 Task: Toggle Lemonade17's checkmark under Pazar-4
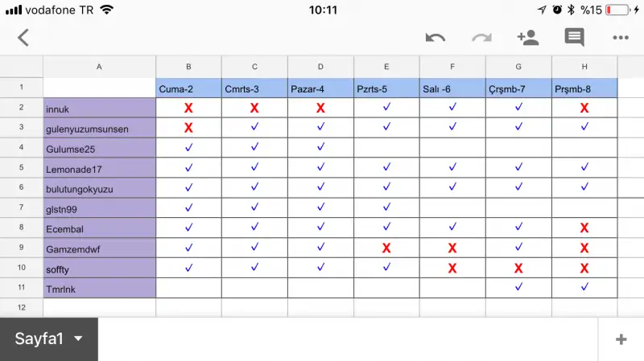pyautogui.click(x=320, y=167)
